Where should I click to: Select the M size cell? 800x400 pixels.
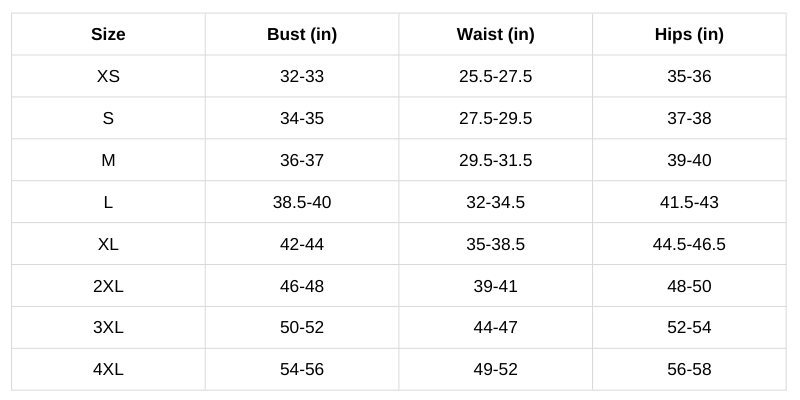click(108, 161)
